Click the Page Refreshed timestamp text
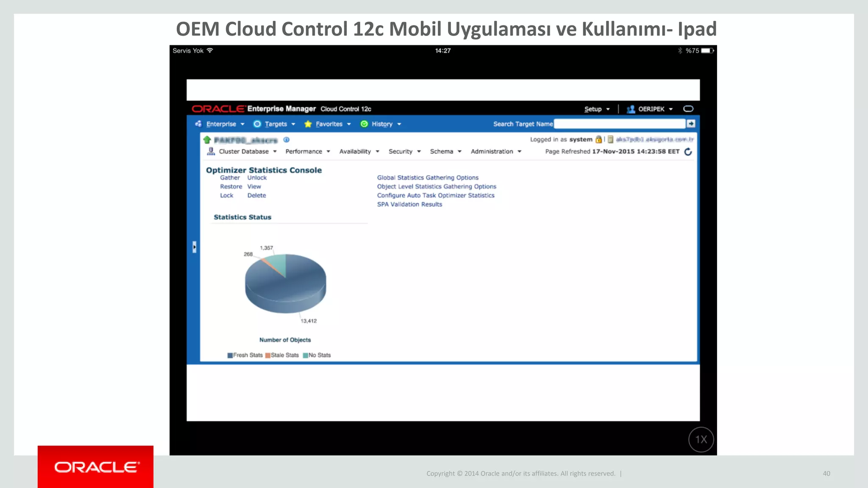The image size is (868, 488). (x=612, y=151)
